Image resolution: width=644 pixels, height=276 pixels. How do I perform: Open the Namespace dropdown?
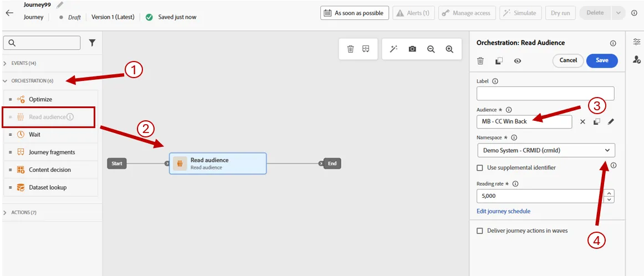click(546, 150)
